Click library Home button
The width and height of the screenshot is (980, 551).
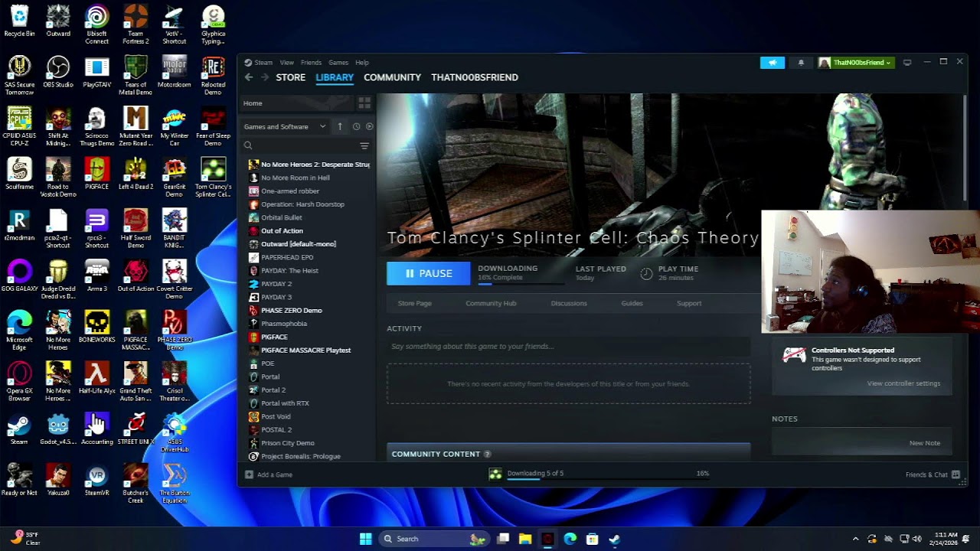coord(298,103)
